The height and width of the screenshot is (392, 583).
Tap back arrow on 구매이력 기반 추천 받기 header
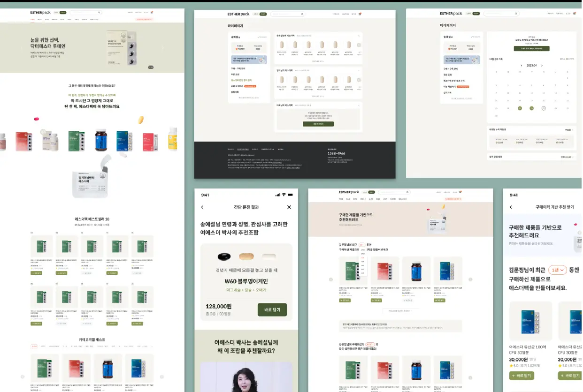click(x=511, y=207)
